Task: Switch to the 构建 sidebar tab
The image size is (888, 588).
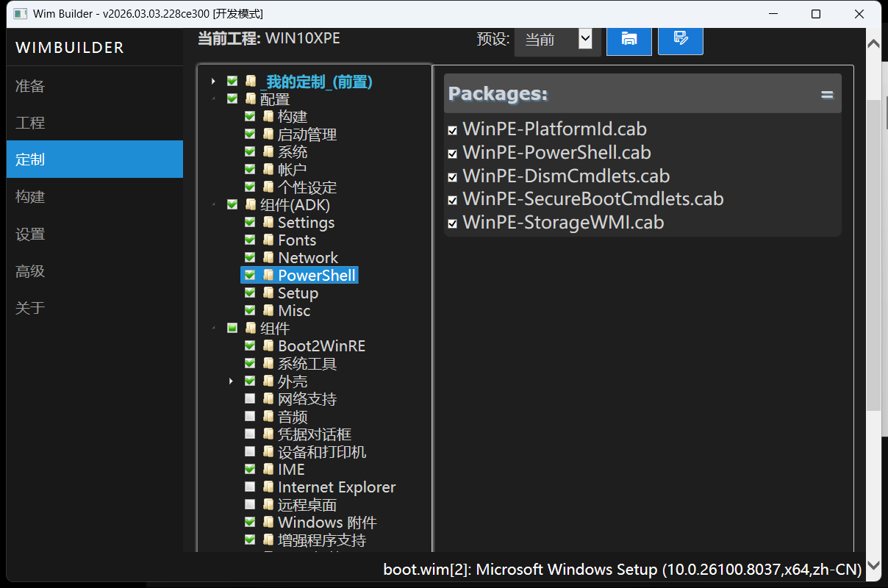Action: (31, 197)
